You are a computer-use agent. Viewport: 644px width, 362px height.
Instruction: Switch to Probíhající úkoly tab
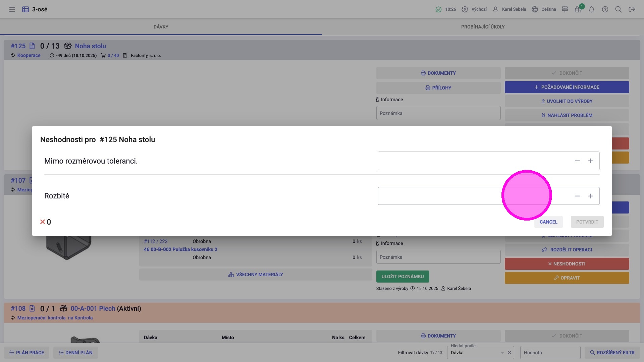tap(483, 27)
